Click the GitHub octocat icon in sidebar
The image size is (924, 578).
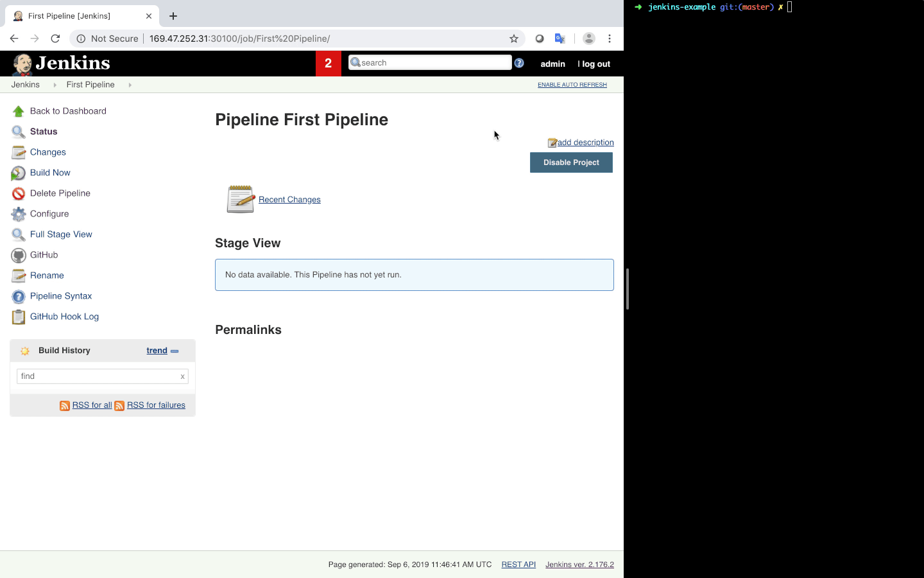(19, 255)
